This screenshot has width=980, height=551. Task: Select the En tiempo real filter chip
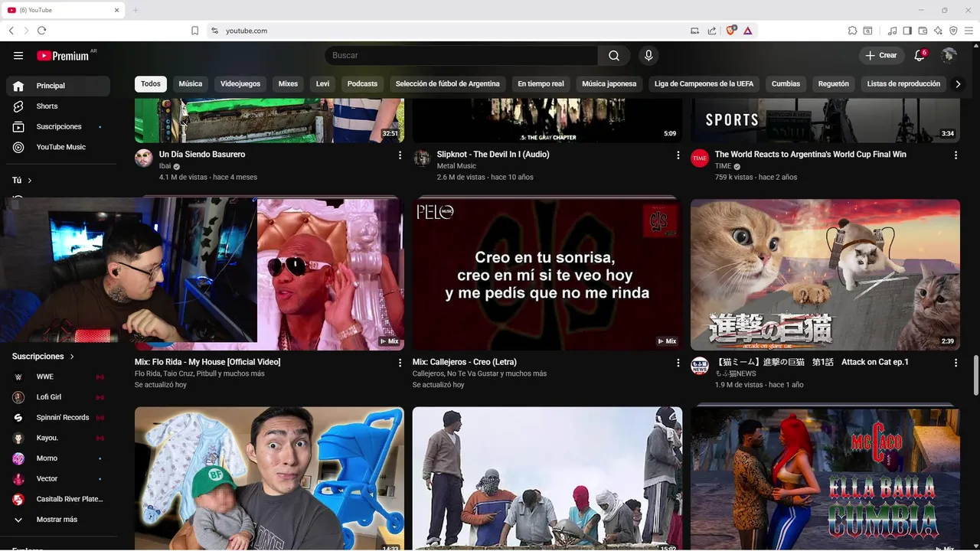point(541,84)
